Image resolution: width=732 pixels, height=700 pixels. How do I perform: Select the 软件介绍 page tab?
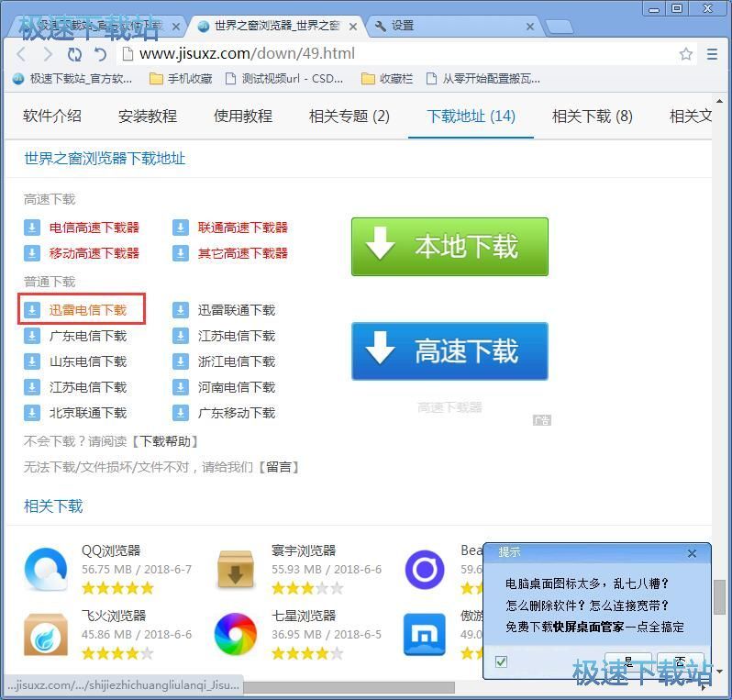52,116
